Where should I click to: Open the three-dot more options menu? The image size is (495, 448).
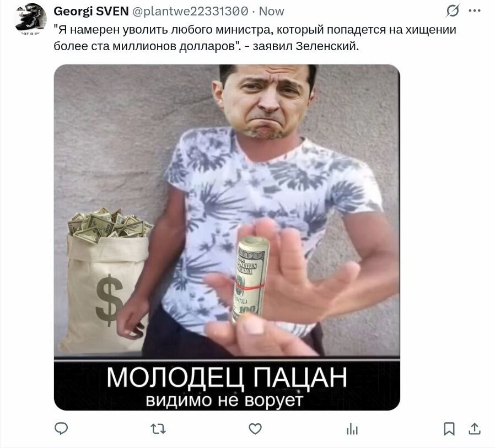pyautogui.click(x=475, y=11)
